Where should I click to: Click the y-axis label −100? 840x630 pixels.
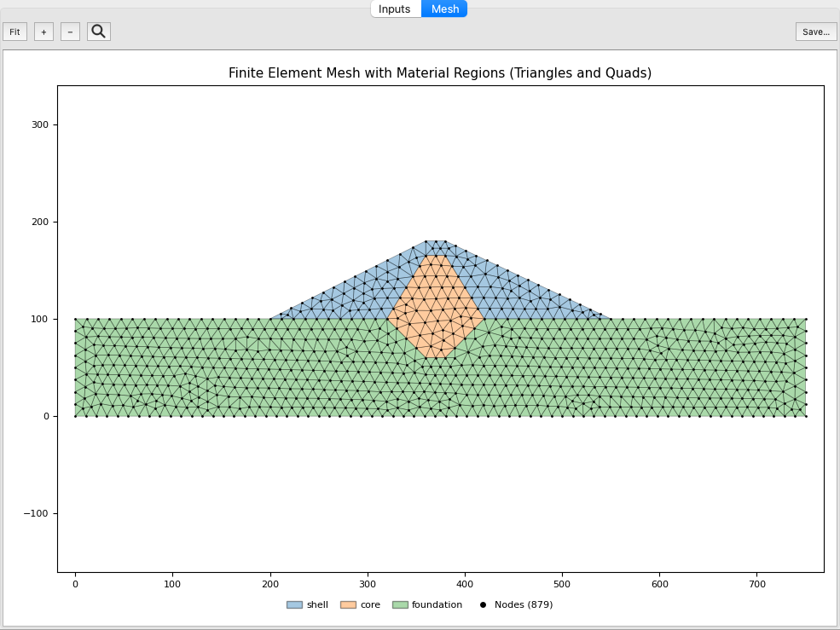36,514
